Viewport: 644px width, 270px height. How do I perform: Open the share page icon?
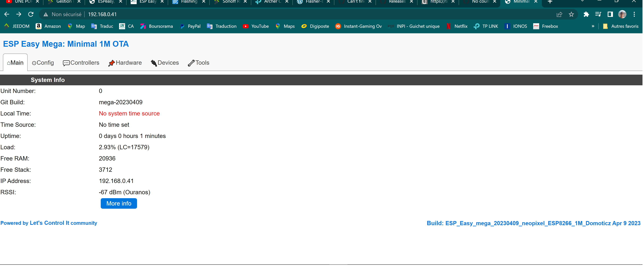(x=559, y=14)
